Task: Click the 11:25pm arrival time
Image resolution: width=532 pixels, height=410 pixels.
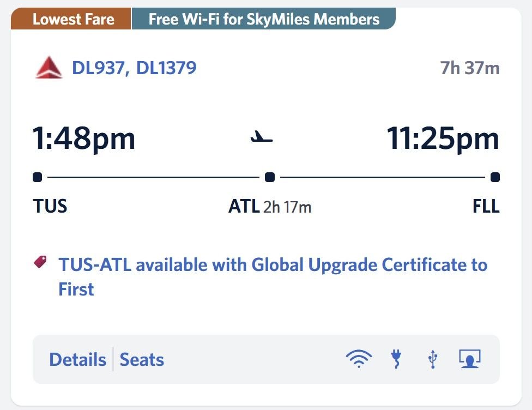Action: [x=443, y=138]
